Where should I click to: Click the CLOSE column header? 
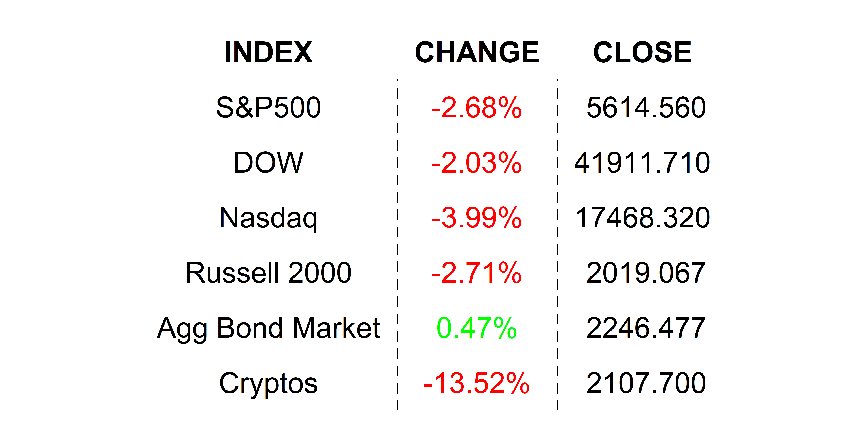coord(642,52)
